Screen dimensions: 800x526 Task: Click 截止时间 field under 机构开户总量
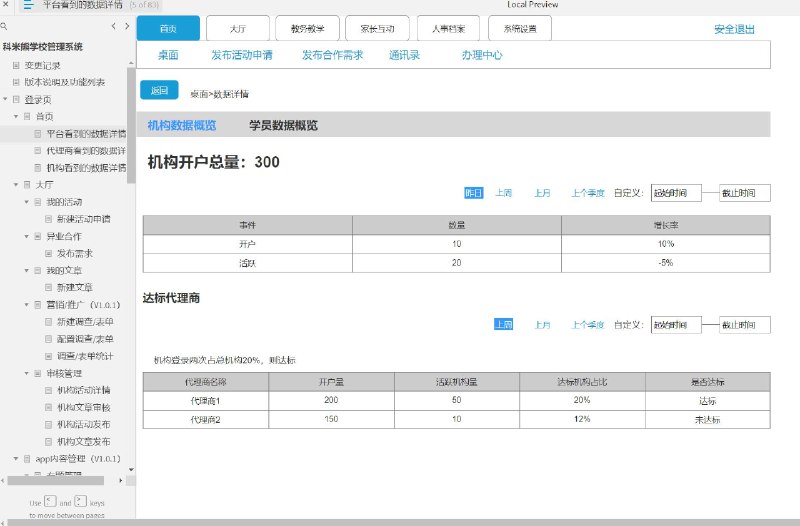point(744,193)
